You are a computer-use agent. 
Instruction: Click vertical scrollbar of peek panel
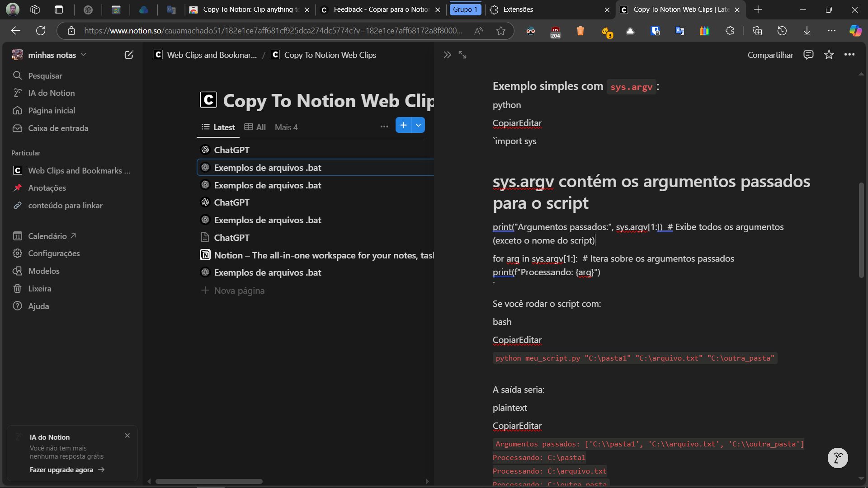tap(861, 230)
